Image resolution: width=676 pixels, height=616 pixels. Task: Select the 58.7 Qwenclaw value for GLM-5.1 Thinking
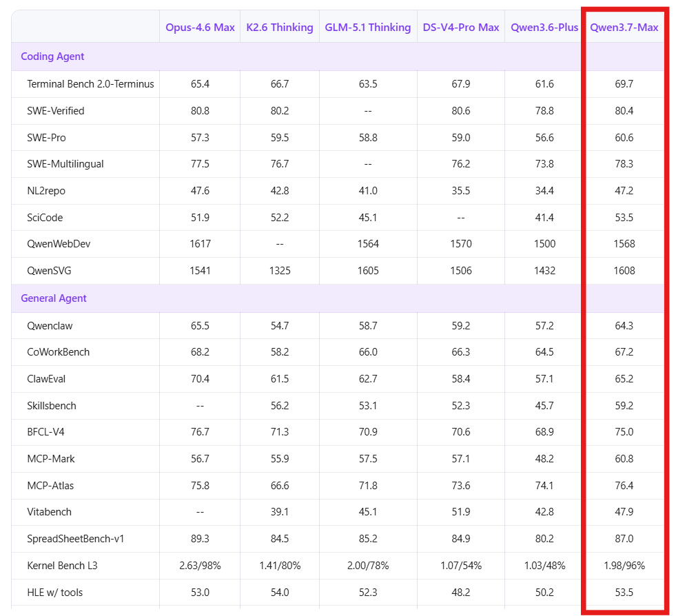click(368, 325)
